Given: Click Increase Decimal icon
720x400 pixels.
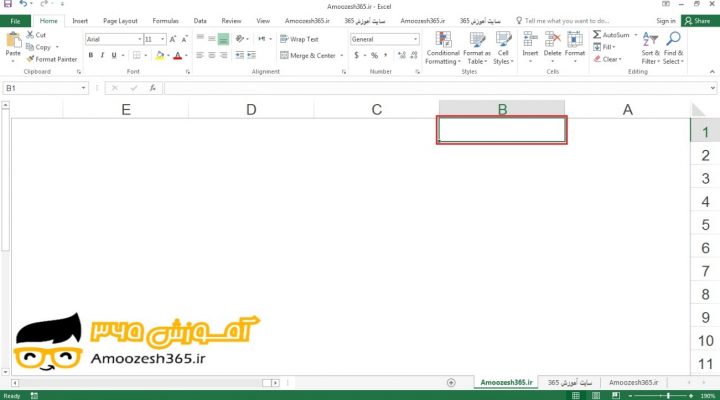Looking at the screenshot, I should click(x=402, y=56).
